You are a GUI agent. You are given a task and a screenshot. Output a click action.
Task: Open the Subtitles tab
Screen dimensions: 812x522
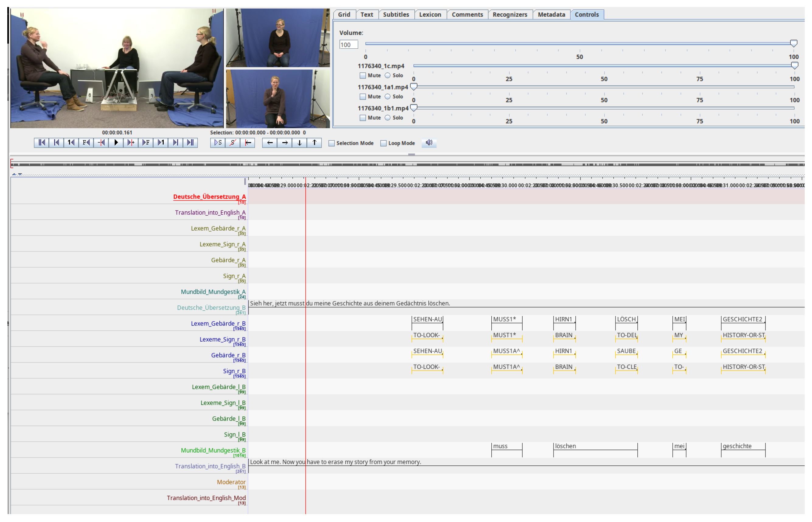tap(396, 15)
